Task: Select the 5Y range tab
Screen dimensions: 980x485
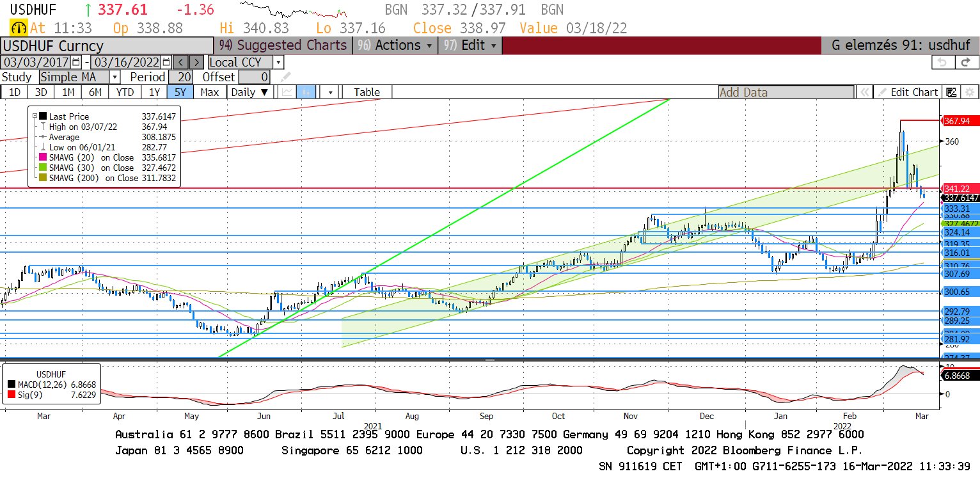Action: pyautogui.click(x=180, y=92)
